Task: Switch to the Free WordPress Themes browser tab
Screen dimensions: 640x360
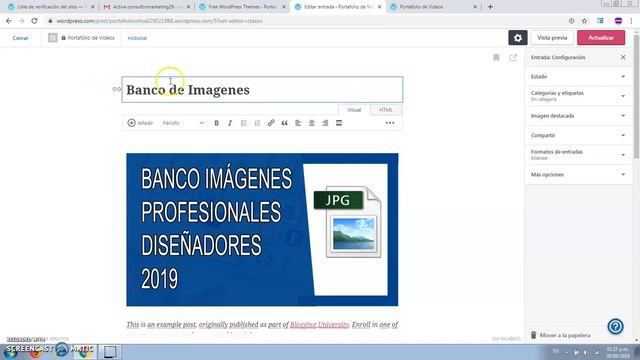Action: coord(242,7)
